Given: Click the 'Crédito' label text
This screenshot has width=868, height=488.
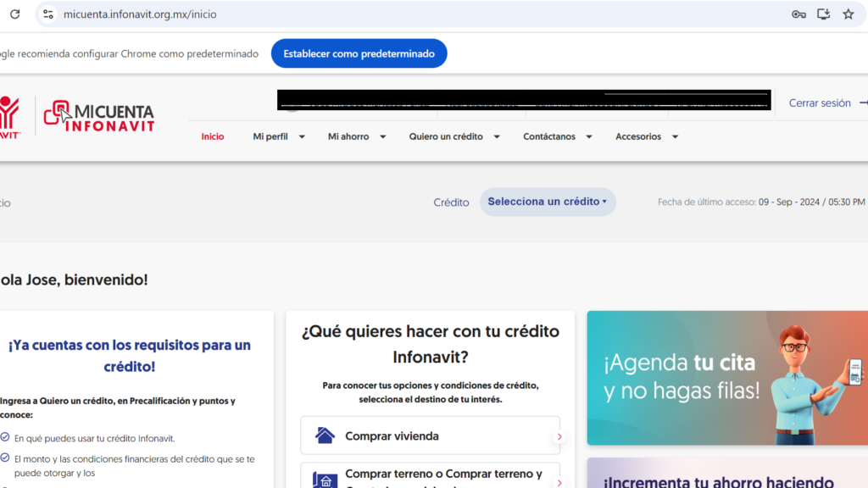Looking at the screenshot, I should [x=451, y=202].
